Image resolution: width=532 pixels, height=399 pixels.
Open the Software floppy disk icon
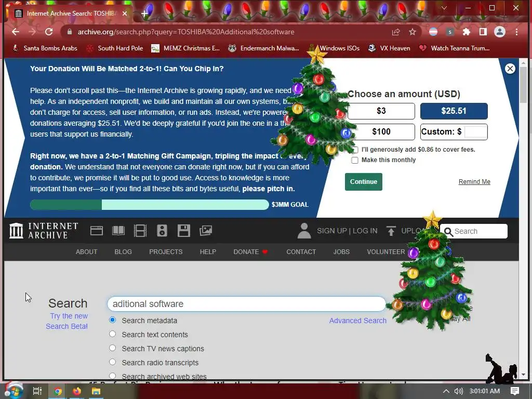[x=183, y=231]
